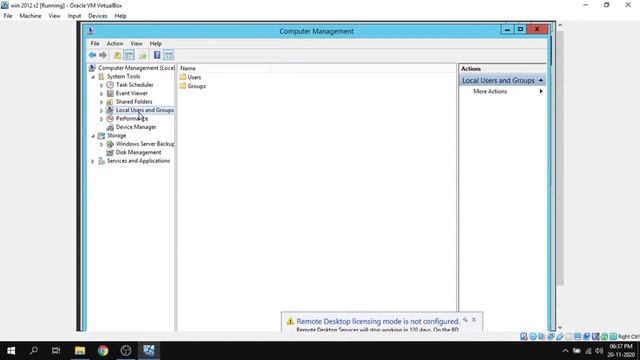The width and height of the screenshot is (640, 360).
Task: Collapse the Local Users and Groups actions header
Action: (541, 80)
